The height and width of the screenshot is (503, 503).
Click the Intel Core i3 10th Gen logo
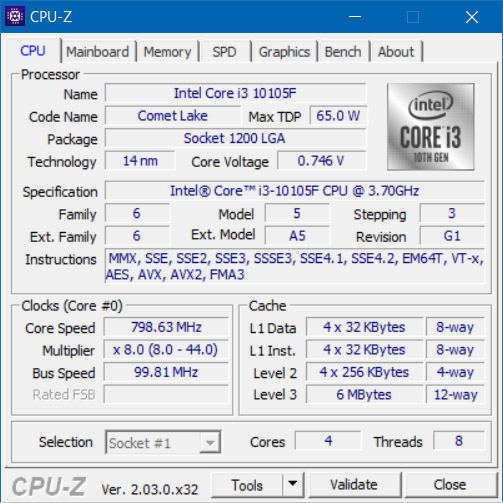click(430, 127)
